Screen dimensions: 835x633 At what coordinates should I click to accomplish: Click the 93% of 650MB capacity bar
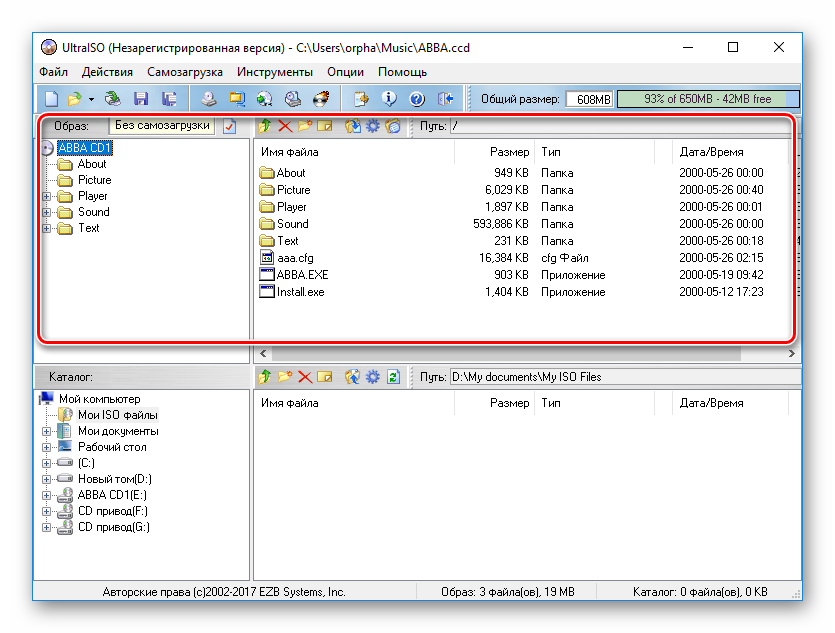tap(708, 99)
